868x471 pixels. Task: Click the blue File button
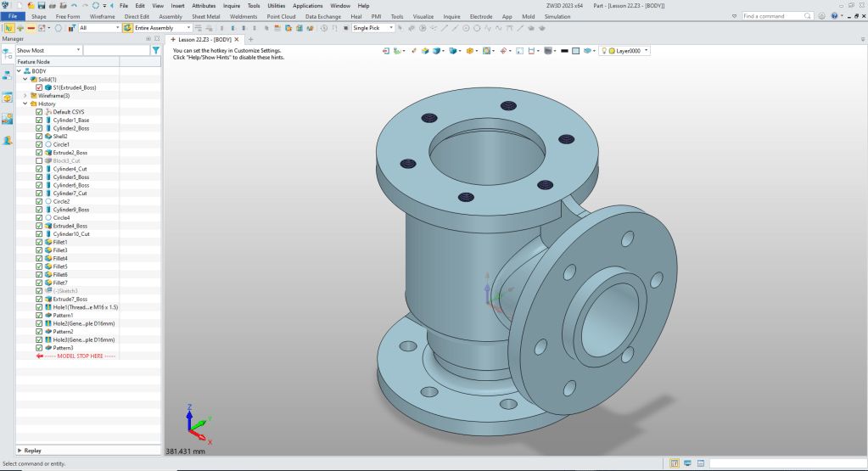tap(13, 16)
